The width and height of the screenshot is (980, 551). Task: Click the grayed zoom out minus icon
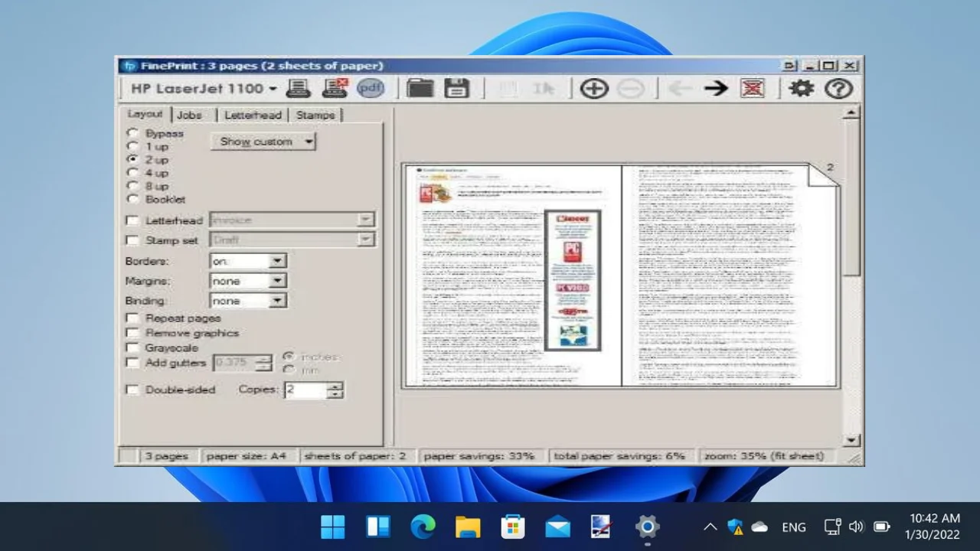coord(630,89)
